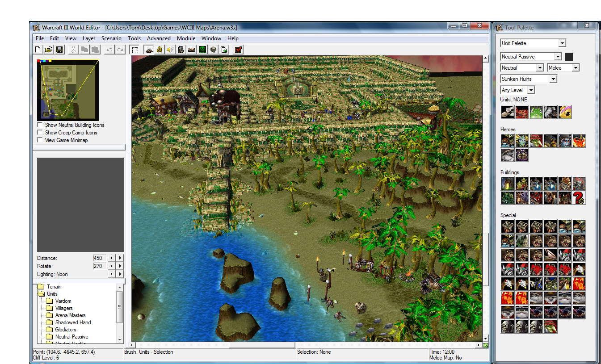
Task: Open the File menu
Action: 40,38
